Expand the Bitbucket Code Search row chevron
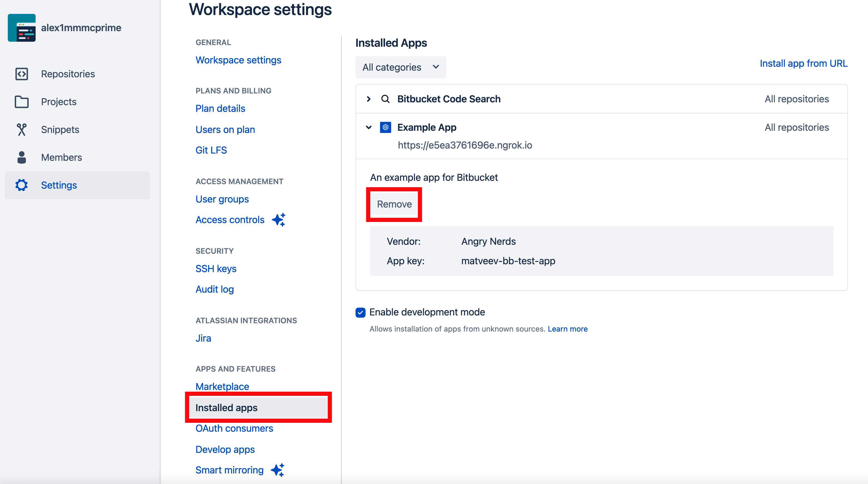 coord(369,99)
